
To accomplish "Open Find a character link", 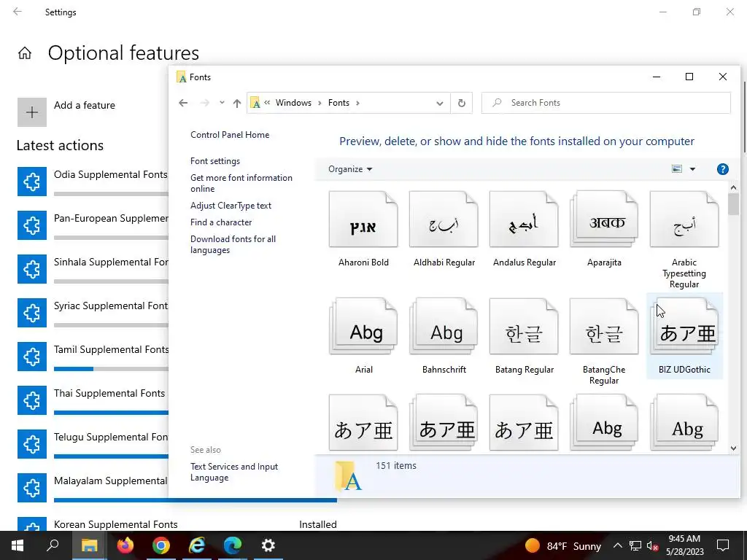I will click(221, 222).
